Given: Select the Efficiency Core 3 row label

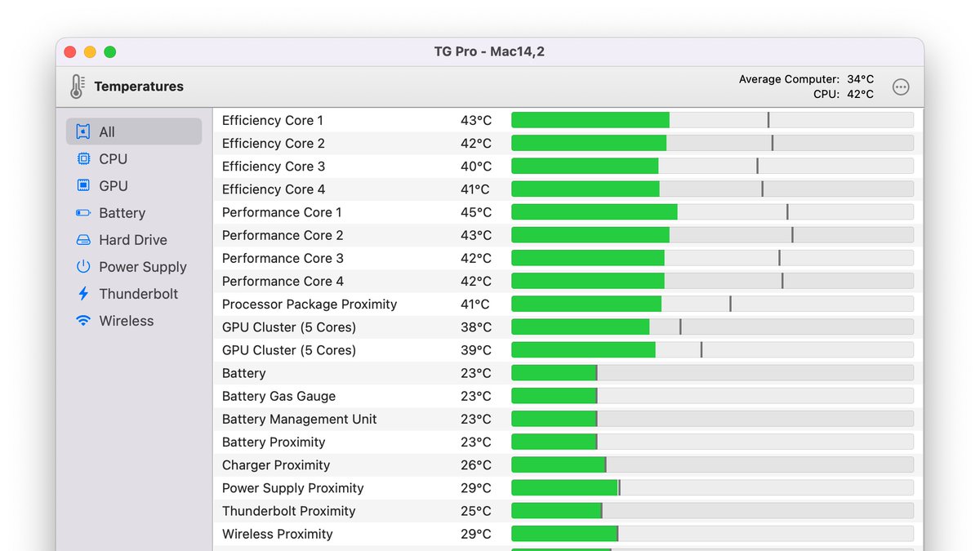Looking at the screenshot, I should click(274, 166).
